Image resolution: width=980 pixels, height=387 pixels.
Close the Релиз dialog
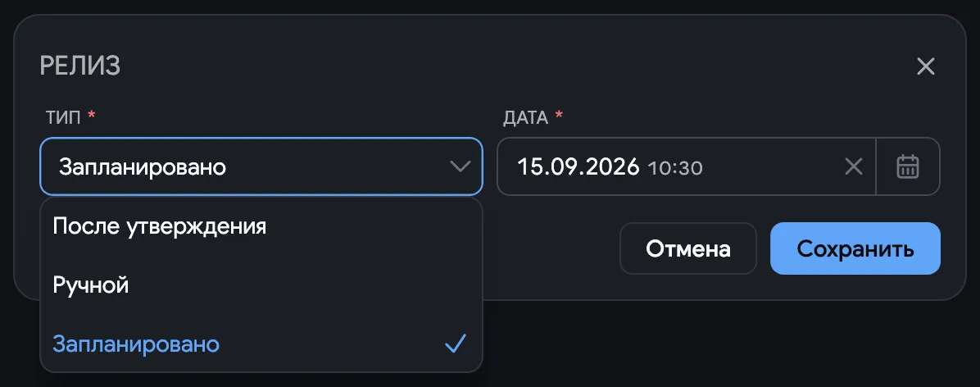(x=925, y=66)
